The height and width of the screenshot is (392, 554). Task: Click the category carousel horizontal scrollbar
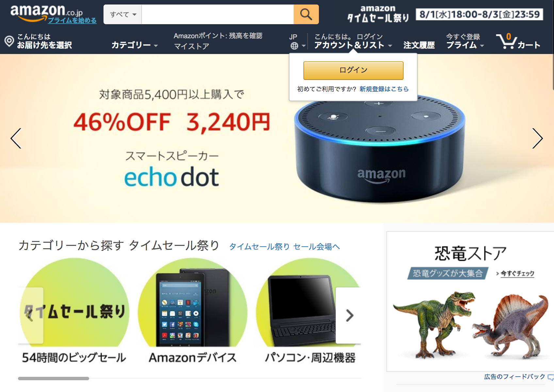point(54,378)
